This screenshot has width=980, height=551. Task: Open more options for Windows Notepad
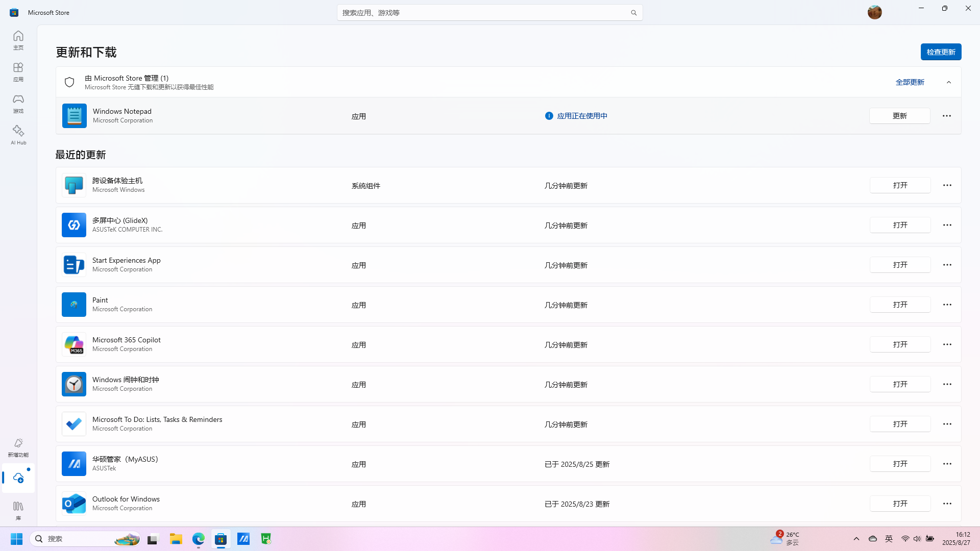pos(947,116)
